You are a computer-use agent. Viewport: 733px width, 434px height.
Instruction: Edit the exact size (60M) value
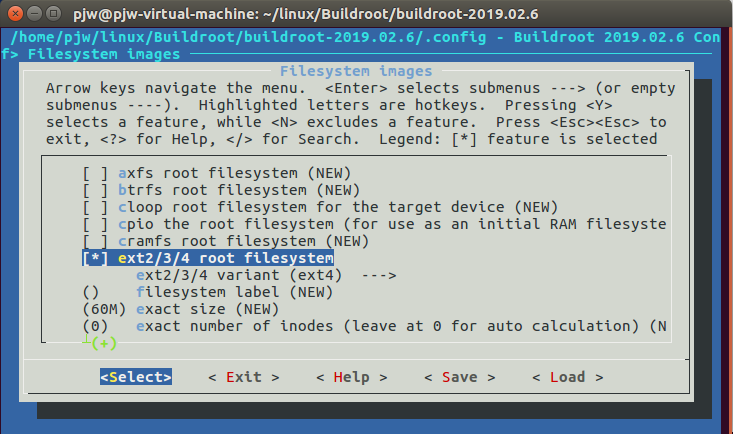[x=181, y=309]
